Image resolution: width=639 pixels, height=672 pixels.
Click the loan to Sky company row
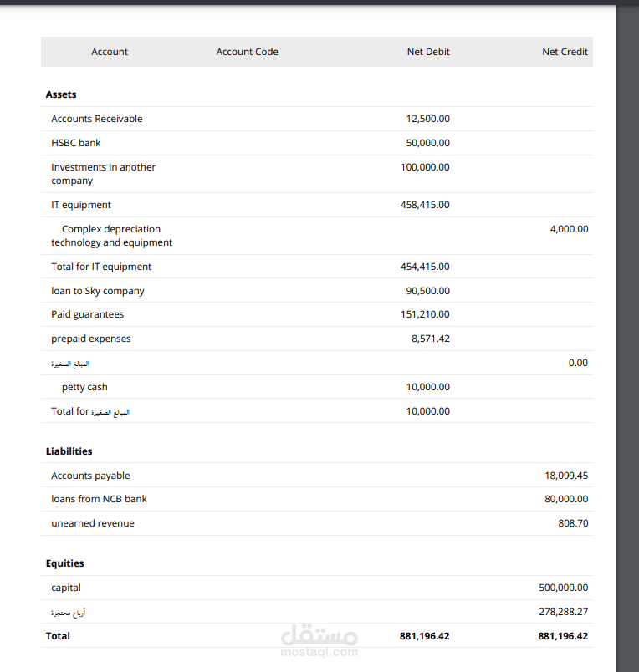coord(97,291)
